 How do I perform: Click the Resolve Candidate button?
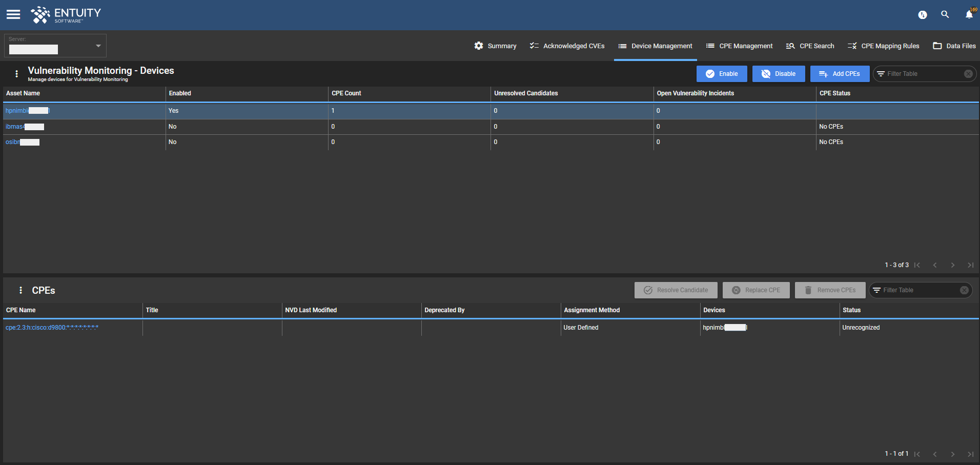(x=676, y=290)
